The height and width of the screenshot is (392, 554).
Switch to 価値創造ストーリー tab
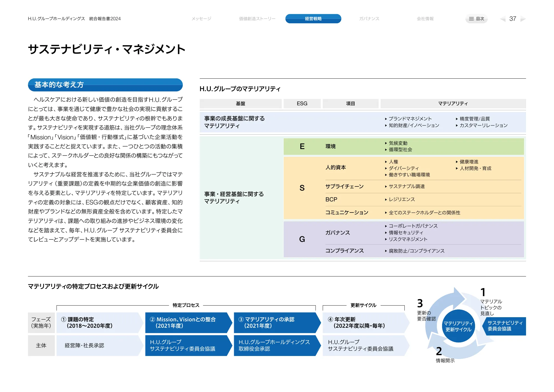tap(257, 19)
